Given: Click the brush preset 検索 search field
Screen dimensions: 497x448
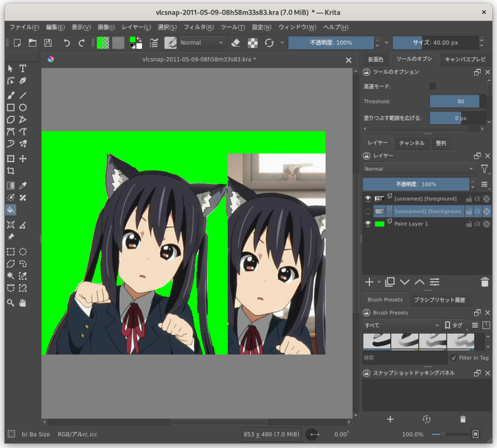Looking at the screenshot, I should [x=405, y=358].
